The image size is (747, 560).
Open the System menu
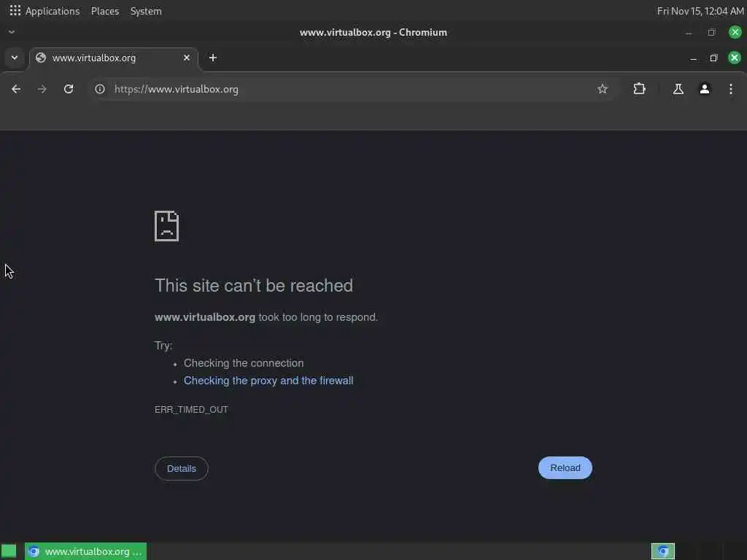[x=146, y=11]
